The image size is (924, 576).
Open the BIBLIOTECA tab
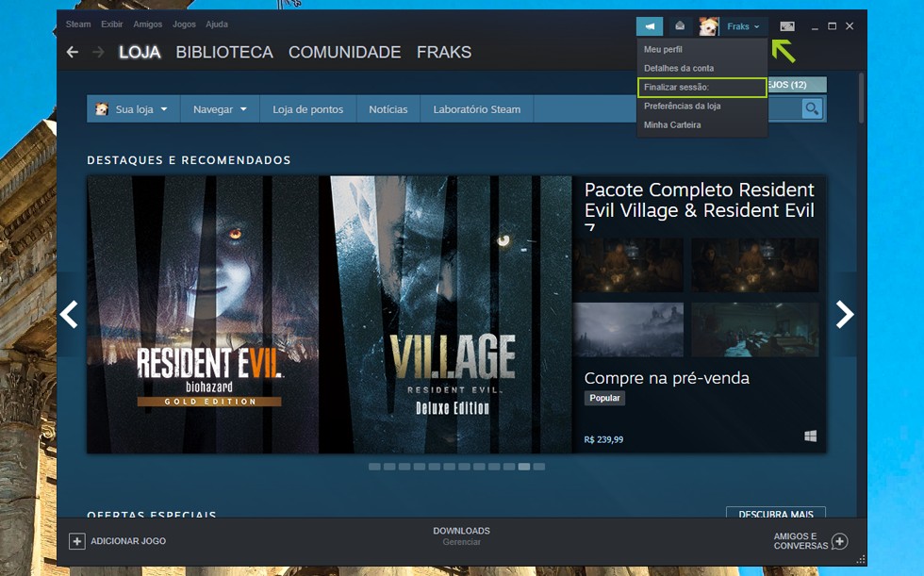[224, 53]
